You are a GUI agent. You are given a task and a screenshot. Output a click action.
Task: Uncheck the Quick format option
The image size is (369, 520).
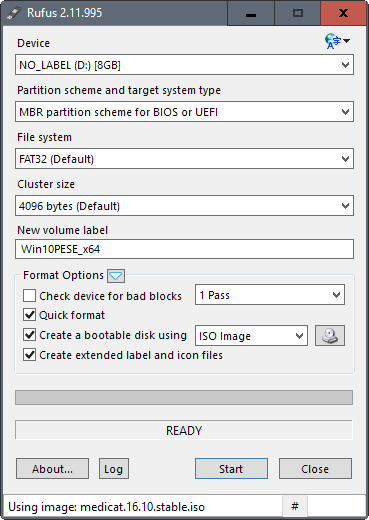point(29,315)
